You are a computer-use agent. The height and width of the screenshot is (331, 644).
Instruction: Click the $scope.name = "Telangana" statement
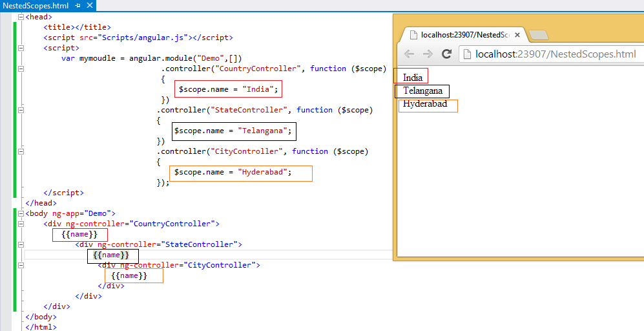tap(233, 131)
